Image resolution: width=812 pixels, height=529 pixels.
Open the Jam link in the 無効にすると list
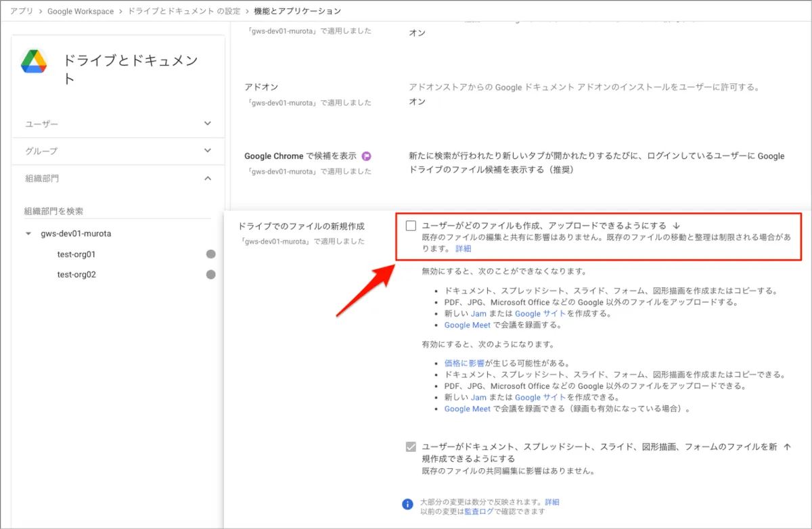point(478,314)
